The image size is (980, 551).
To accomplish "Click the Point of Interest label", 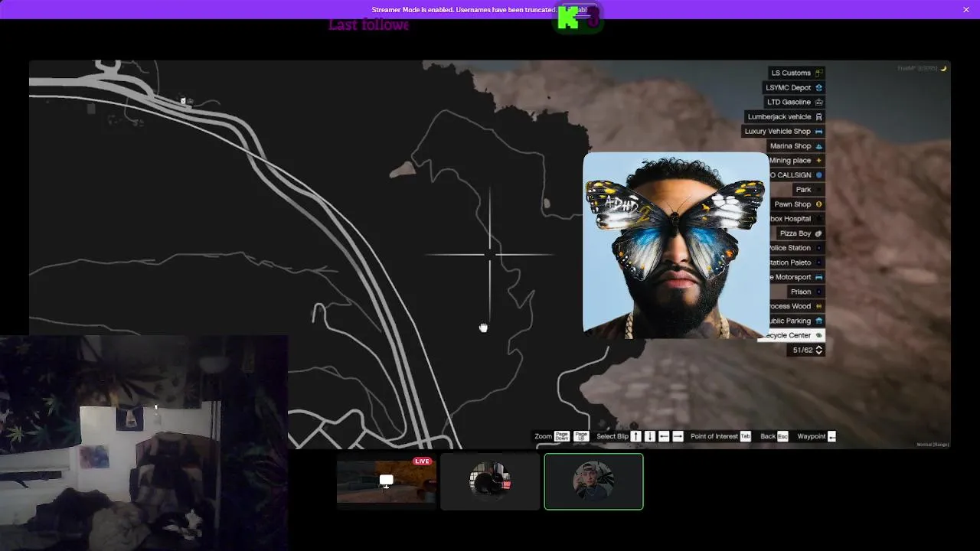I will [x=714, y=436].
